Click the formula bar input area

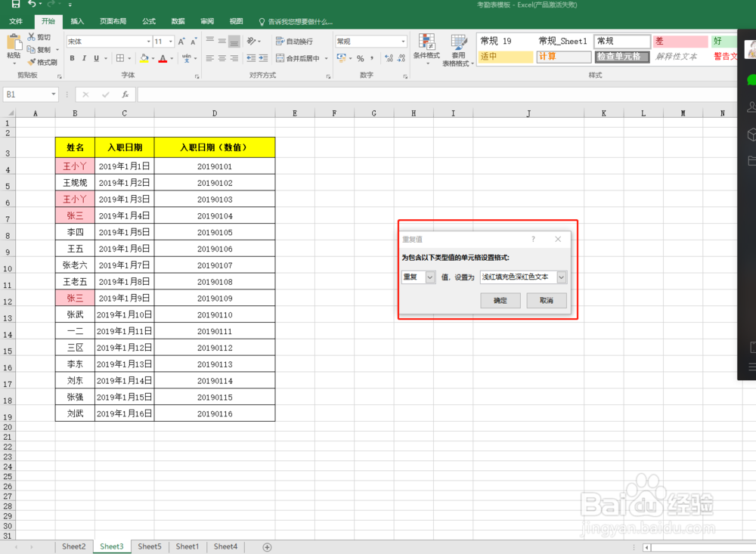point(436,94)
